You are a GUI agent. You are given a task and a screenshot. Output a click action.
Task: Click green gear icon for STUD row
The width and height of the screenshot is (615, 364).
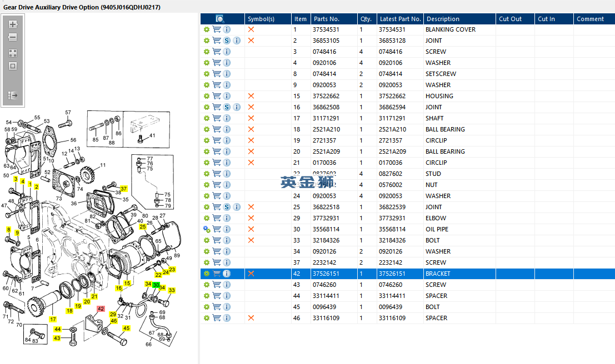[x=207, y=174]
